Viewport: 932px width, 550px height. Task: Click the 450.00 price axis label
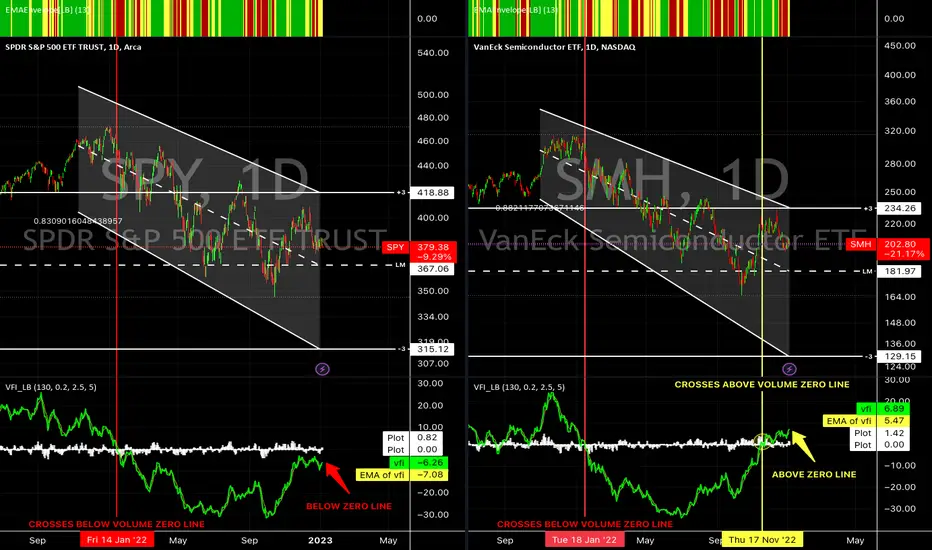(x=900, y=46)
